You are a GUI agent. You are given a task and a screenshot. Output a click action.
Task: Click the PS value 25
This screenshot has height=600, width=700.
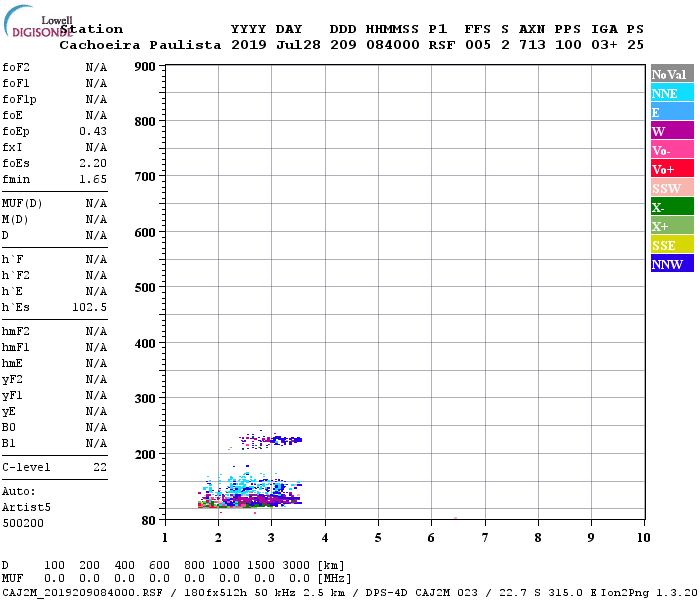[x=635, y=45]
